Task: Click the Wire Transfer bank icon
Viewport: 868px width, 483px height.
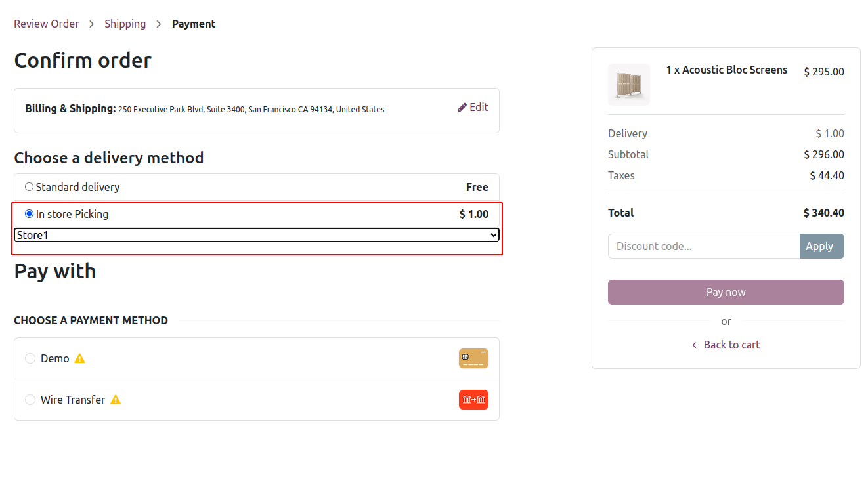Action: click(473, 400)
